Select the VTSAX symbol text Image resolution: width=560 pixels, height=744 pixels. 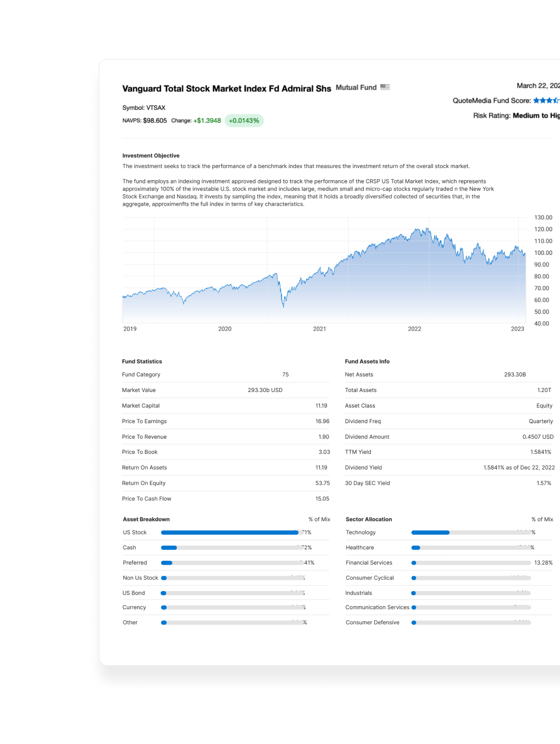[x=155, y=108]
